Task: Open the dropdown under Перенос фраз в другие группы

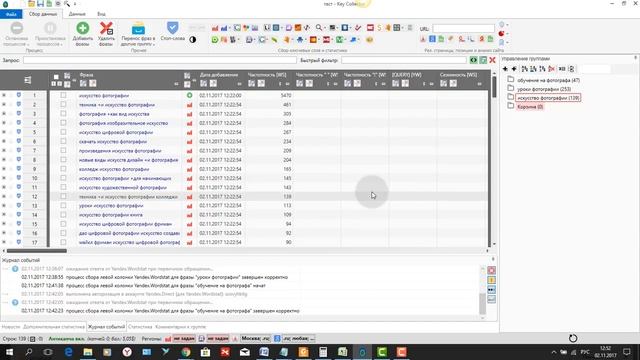Action: click(154, 44)
